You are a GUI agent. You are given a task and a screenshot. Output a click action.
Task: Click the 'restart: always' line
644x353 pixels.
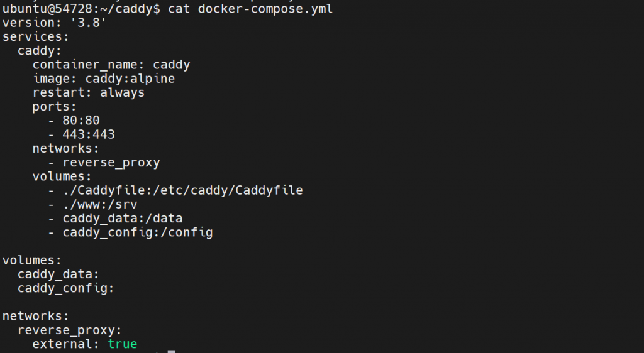click(x=89, y=93)
